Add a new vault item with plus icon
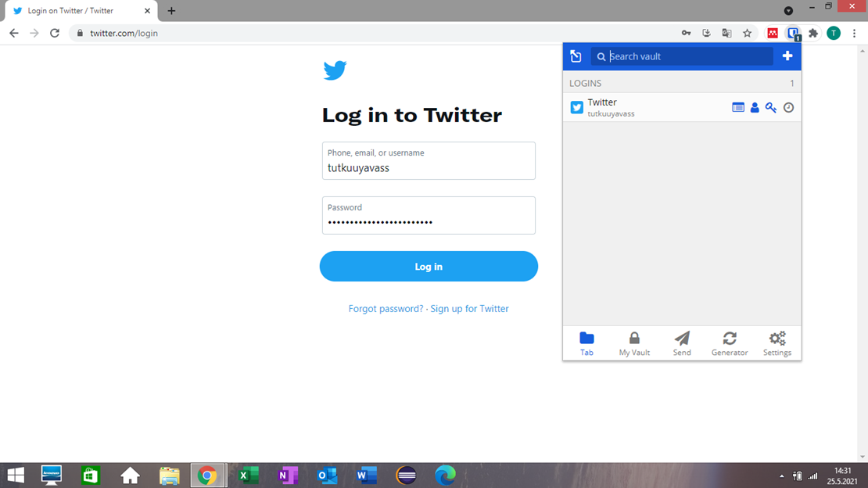The height and width of the screenshot is (488, 868). click(787, 56)
